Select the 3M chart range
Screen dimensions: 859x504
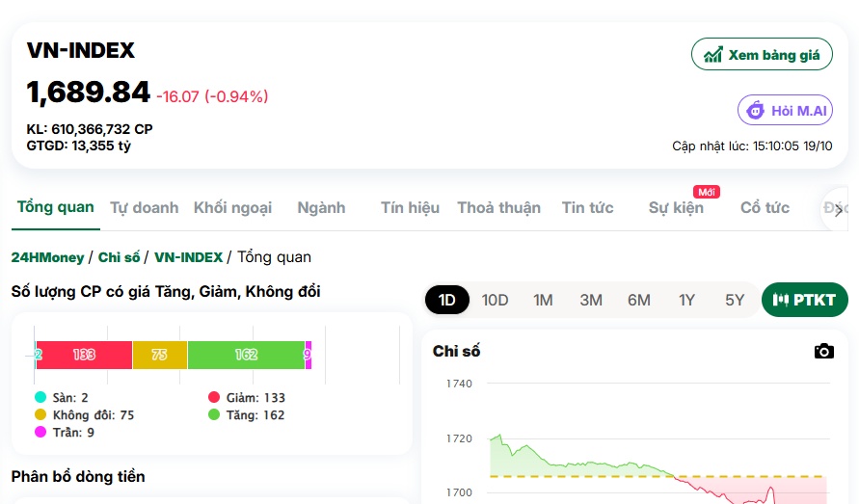click(x=591, y=301)
